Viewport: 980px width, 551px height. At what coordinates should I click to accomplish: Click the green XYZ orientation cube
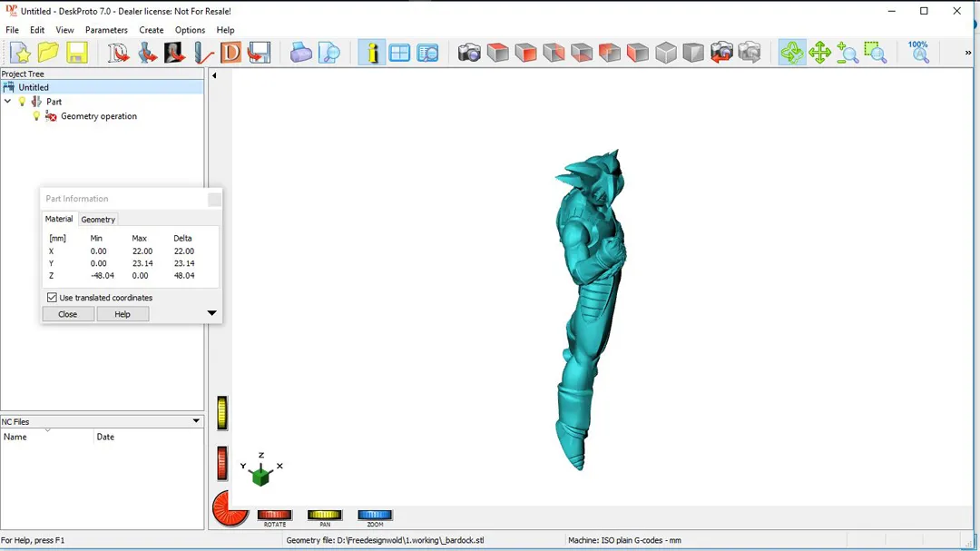260,476
